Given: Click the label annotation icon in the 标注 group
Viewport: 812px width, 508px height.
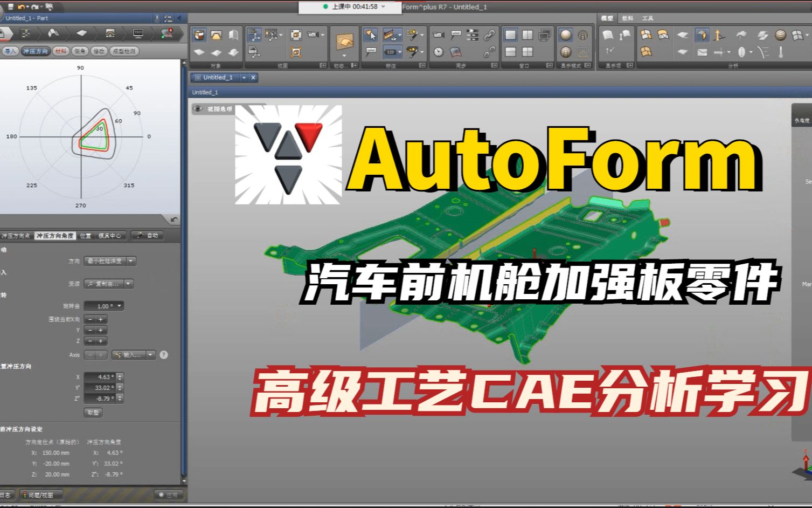Looking at the screenshot, I should point(371,52).
